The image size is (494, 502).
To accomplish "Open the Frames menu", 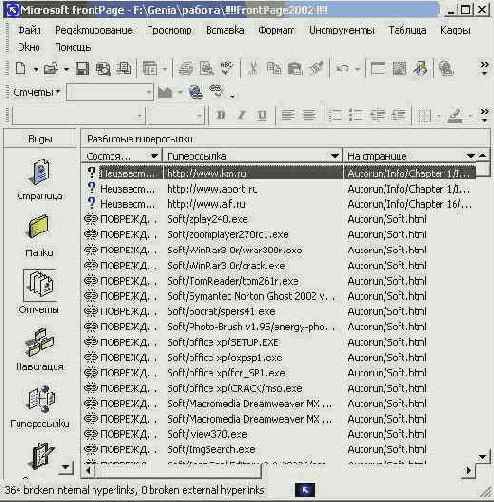I will (x=455, y=30).
